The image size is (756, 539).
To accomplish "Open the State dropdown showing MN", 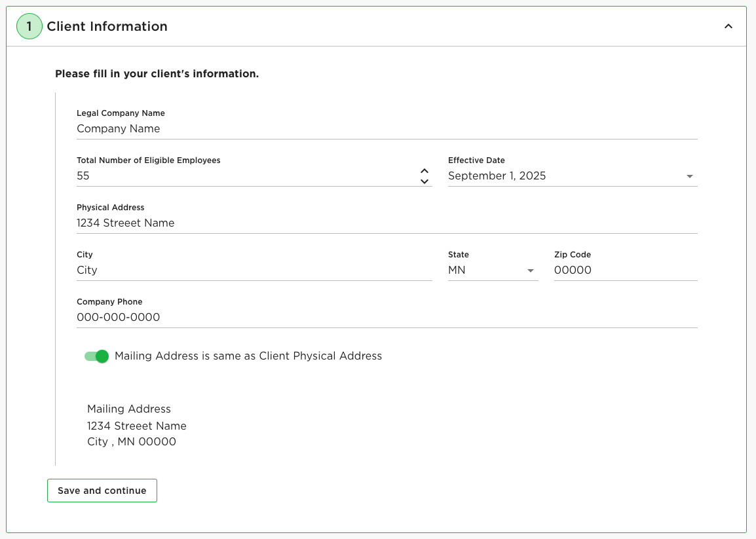I will [x=493, y=270].
